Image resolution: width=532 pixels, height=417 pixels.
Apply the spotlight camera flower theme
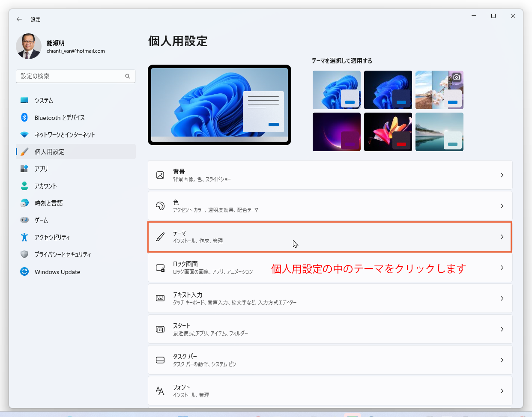click(x=439, y=90)
